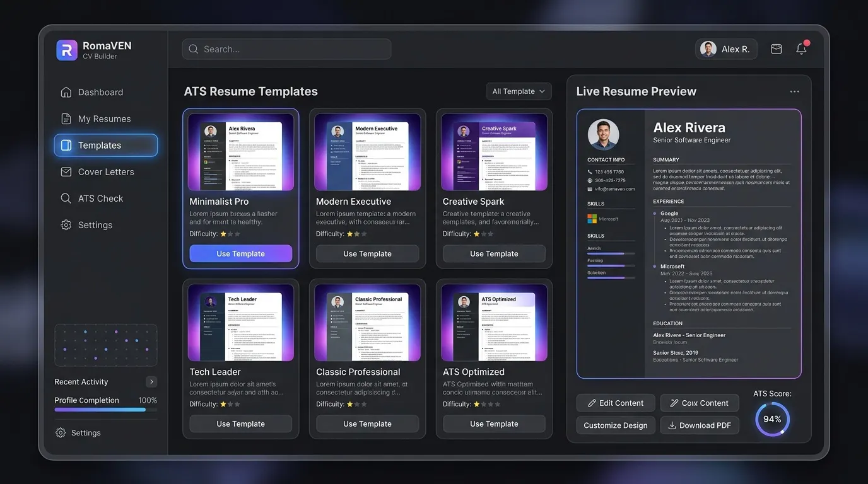Select the Minimalist Pro thumbnail

241,152
